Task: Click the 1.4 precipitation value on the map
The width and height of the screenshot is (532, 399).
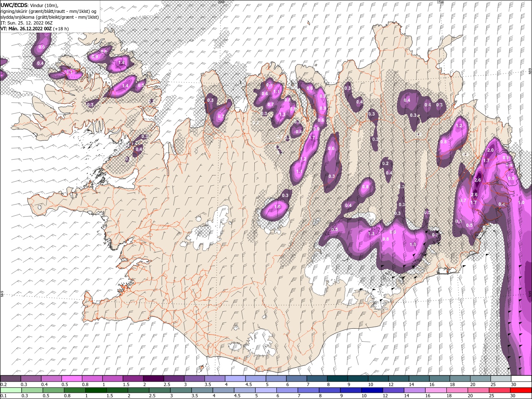Action: click(125, 86)
